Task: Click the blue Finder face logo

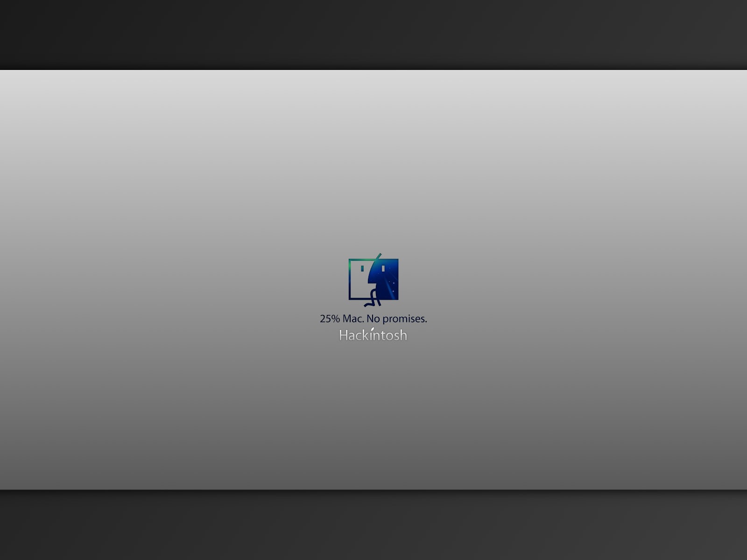Action: pyautogui.click(x=373, y=280)
